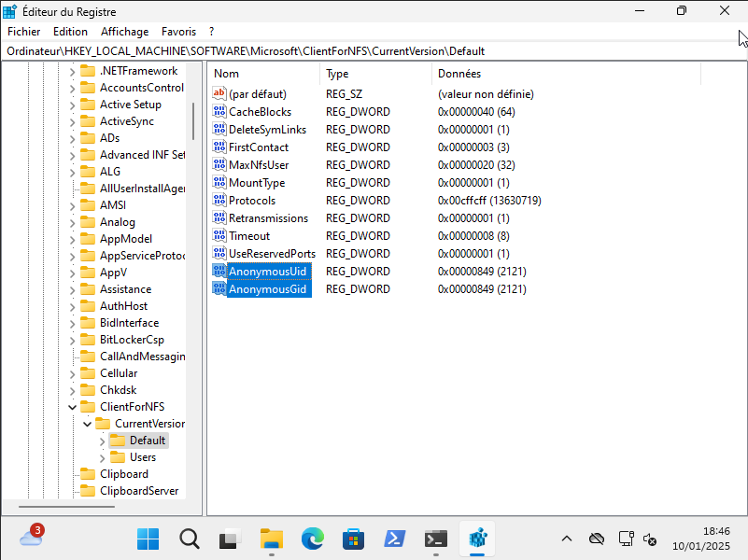Select the AuthHost folder icon
Screen dimensions: 748x560
coord(88,306)
